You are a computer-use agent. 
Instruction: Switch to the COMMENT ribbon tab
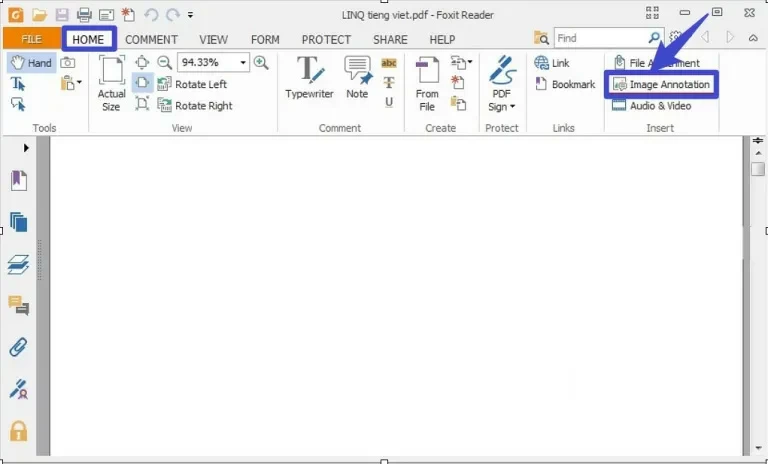(x=151, y=39)
